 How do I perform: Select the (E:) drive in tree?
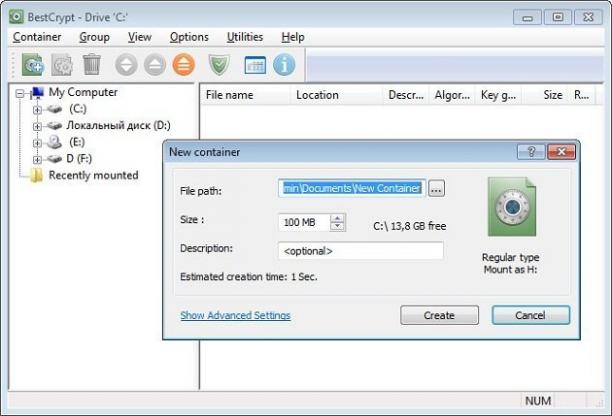click(x=77, y=142)
